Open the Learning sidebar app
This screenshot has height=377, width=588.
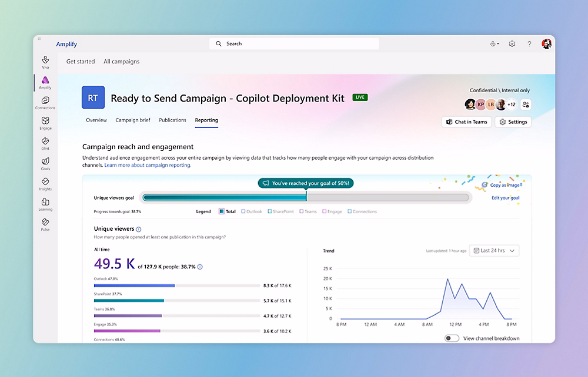45,204
